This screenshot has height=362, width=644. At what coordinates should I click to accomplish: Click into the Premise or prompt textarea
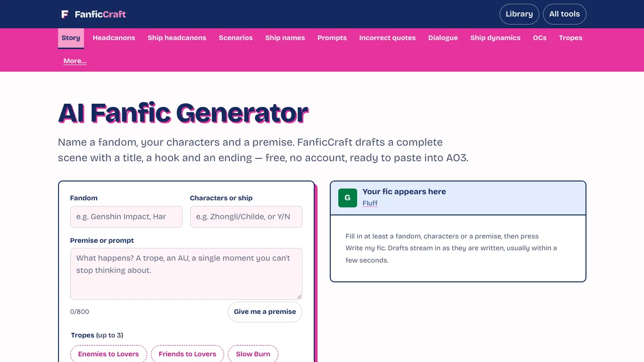(186, 274)
